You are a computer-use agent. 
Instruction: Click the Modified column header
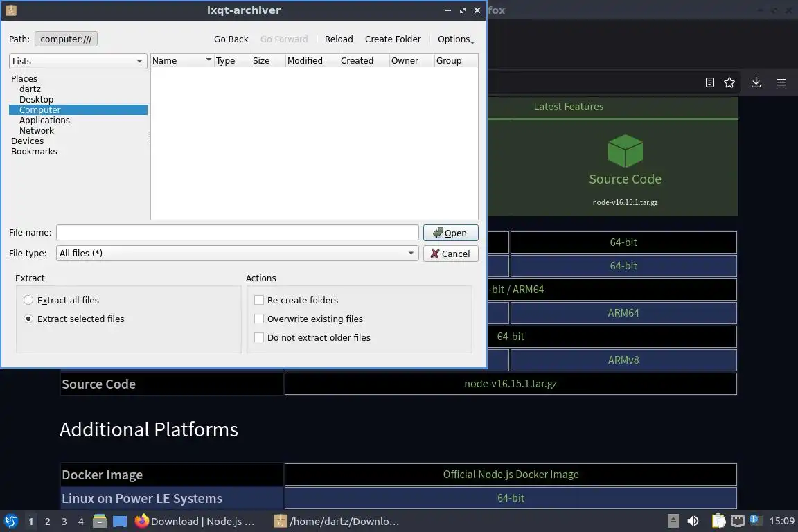click(312, 60)
